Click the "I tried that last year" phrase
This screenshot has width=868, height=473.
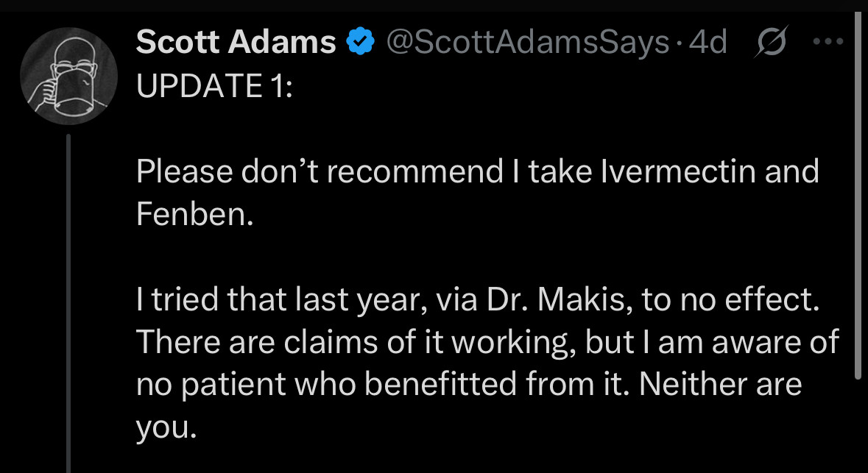point(280,300)
